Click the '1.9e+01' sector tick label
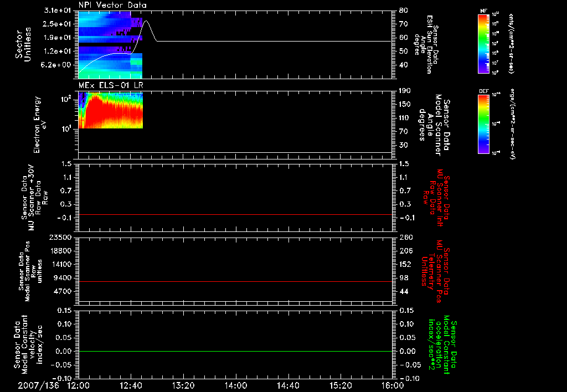 click(x=58, y=38)
